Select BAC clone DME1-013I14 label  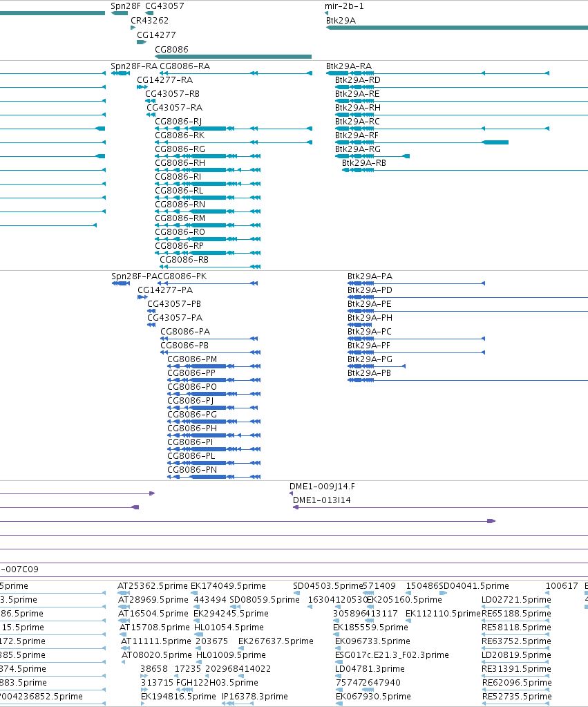tap(321, 500)
